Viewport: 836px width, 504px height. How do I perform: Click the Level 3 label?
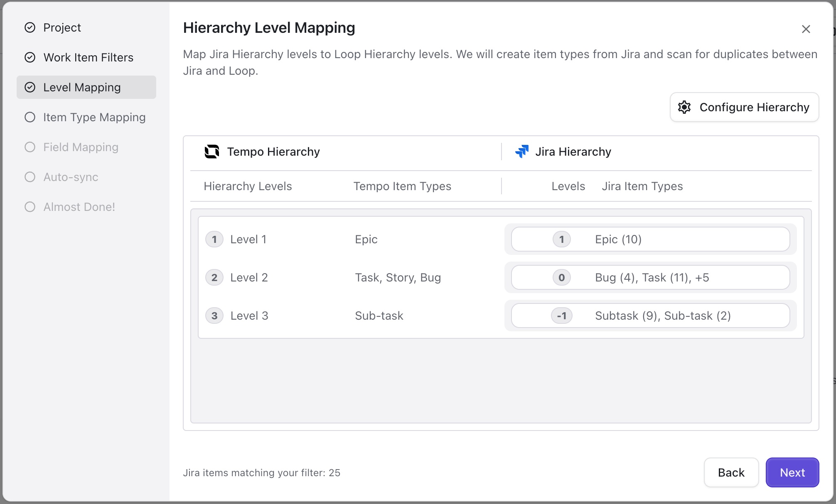[249, 316]
